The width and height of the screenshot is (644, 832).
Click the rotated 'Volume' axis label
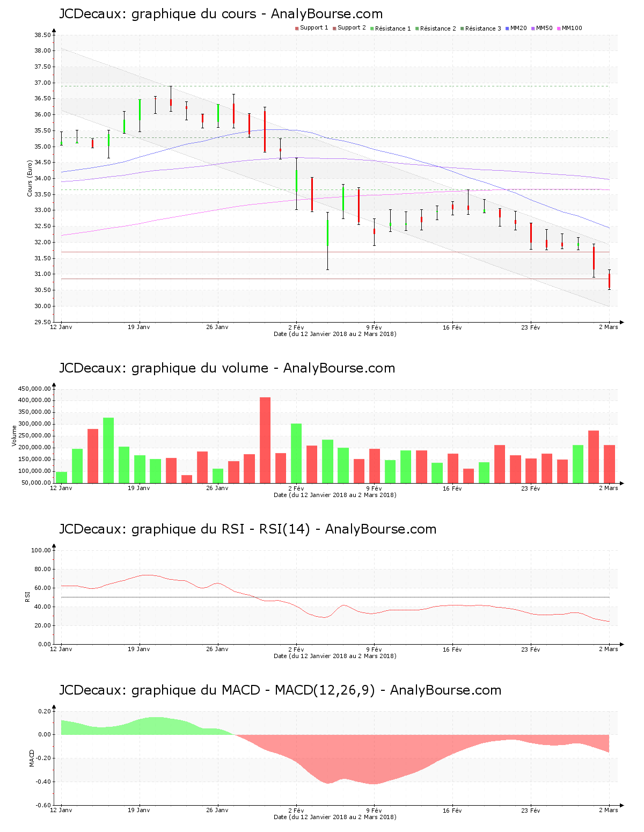tap(14, 436)
